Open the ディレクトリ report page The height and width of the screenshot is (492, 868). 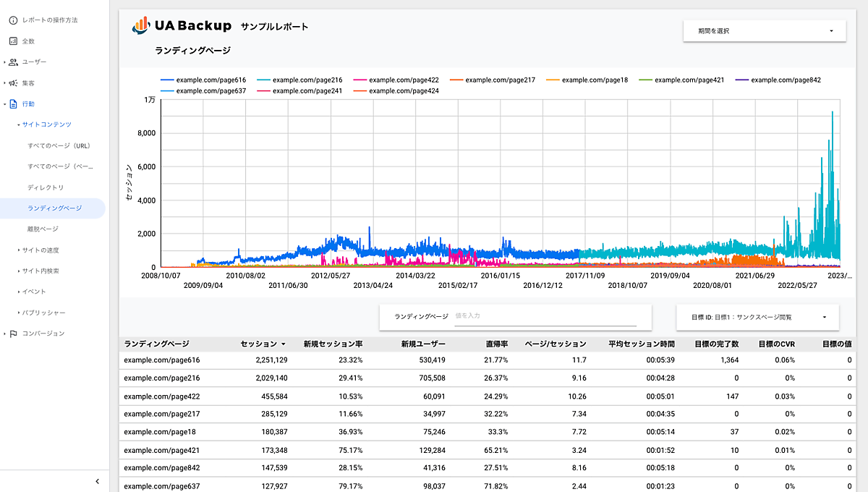tap(46, 188)
